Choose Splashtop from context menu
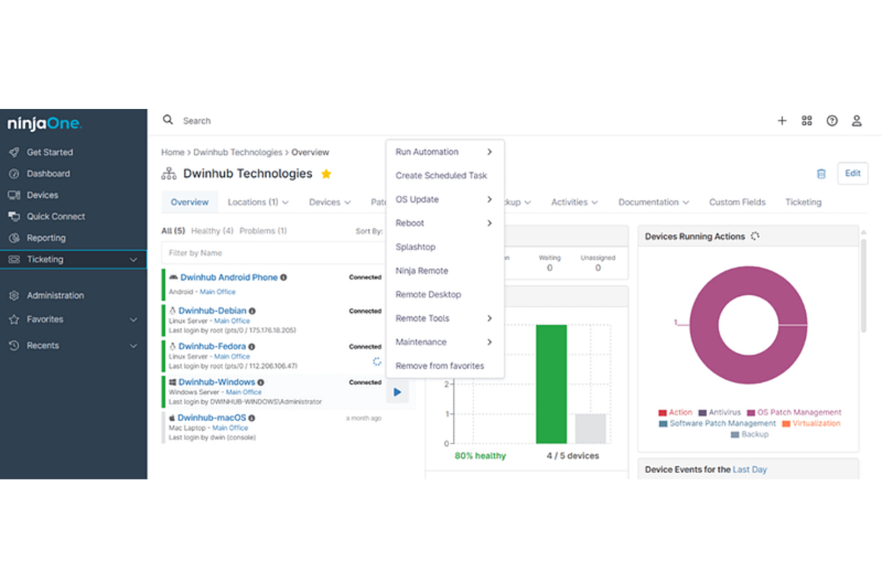The image size is (882, 588). pos(445,247)
